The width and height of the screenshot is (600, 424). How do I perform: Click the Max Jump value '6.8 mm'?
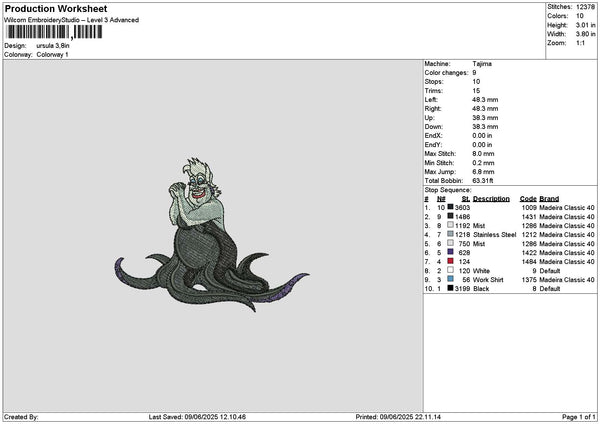(x=483, y=172)
